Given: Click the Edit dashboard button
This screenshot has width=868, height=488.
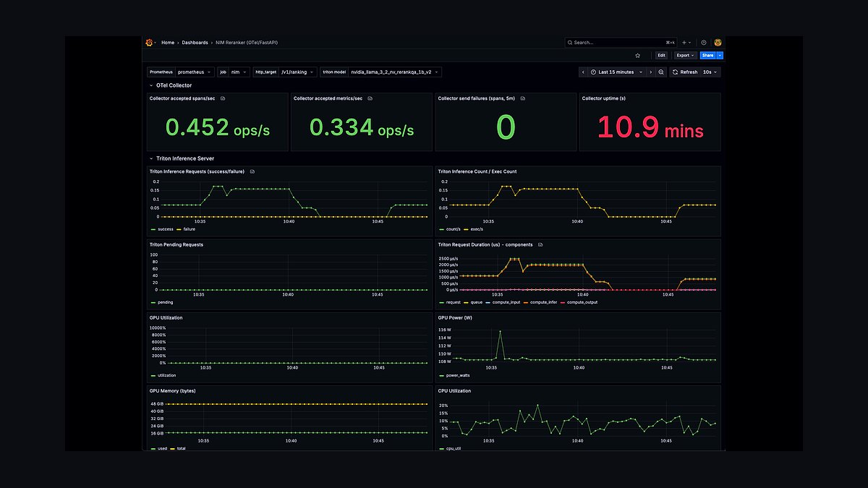Looking at the screenshot, I should point(661,55).
